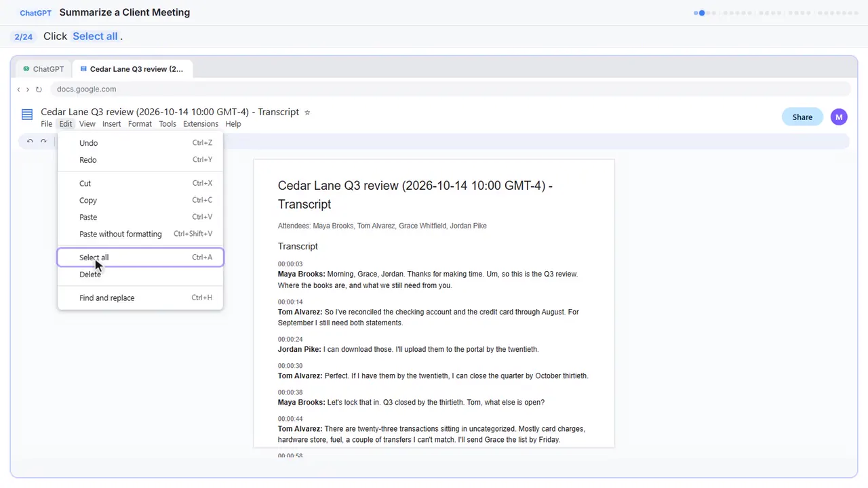Choose Delete in the Edit menu
The image size is (868, 488).
[140, 274]
